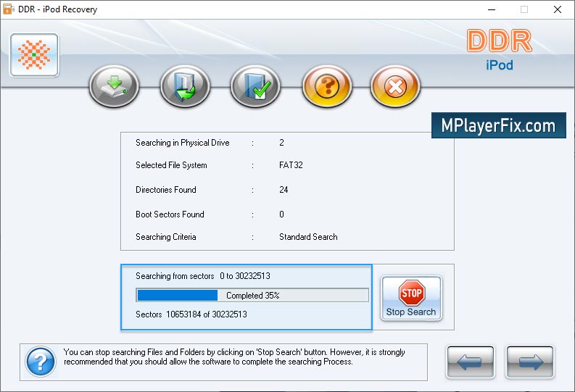The width and height of the screenshot is (575, 392).
Task: Click the book with green arrow icon
Action: (185, 86)
